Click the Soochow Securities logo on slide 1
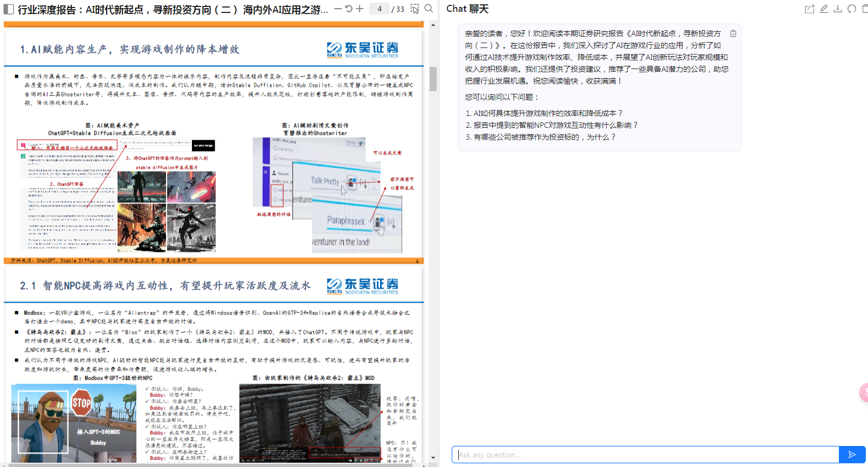Viewport: 868px width, 467px height. 362,50
